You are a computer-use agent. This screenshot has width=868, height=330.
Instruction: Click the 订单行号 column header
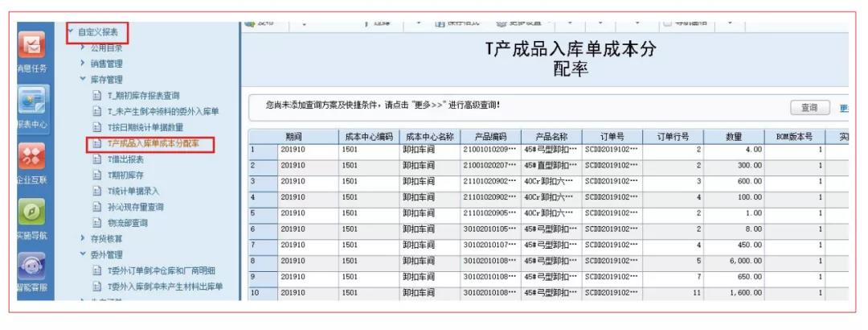[x=674, y=137]
